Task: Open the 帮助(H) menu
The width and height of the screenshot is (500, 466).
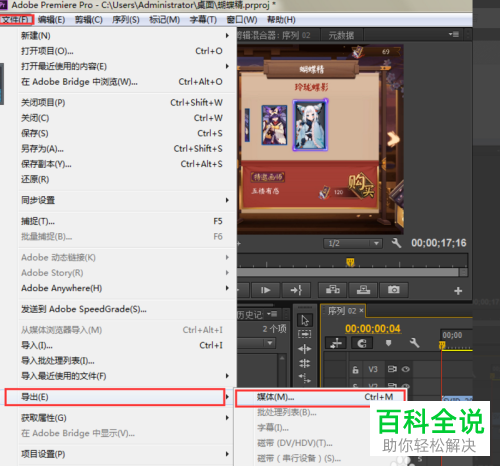Action: [281, 20]
